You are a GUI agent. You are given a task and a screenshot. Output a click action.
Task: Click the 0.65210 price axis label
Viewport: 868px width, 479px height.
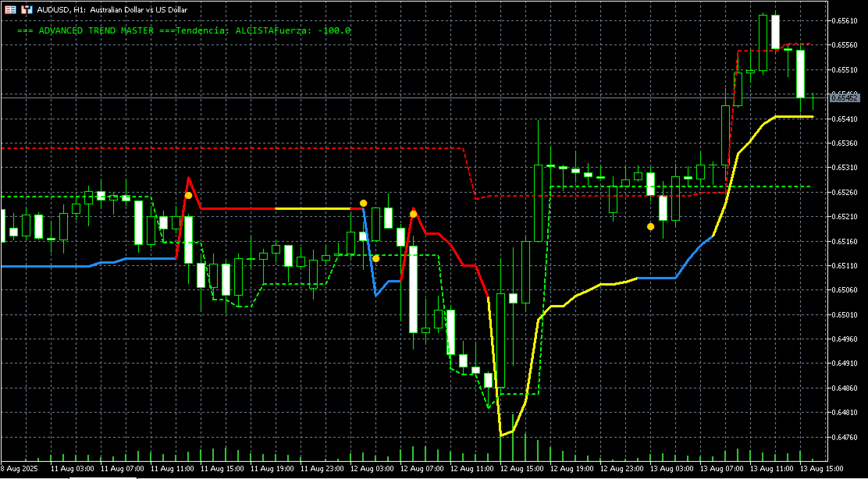(845, 217)
